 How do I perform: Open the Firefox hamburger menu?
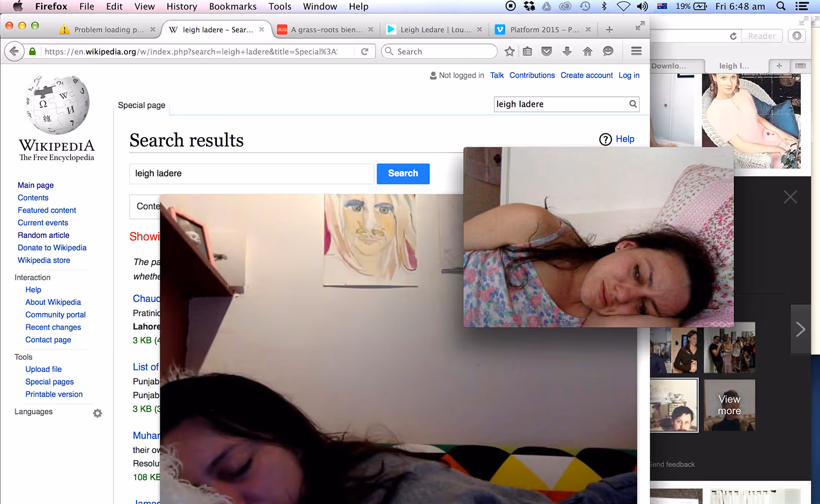[x=636, y=51]
